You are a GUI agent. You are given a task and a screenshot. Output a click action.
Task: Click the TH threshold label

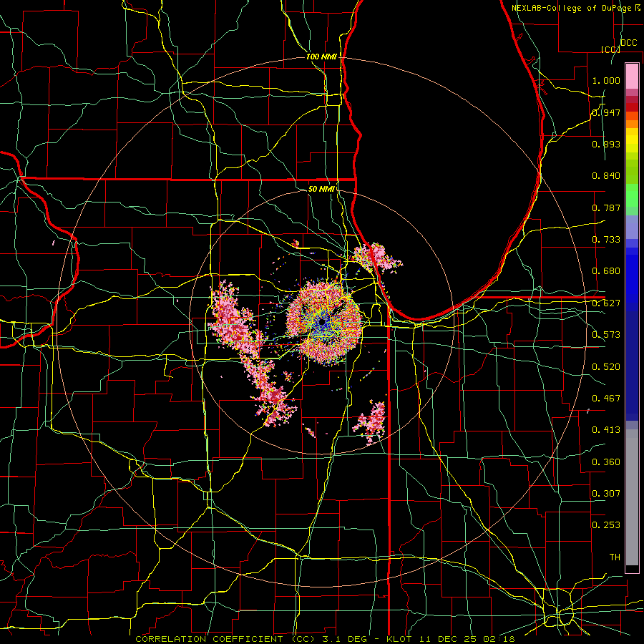615,557
